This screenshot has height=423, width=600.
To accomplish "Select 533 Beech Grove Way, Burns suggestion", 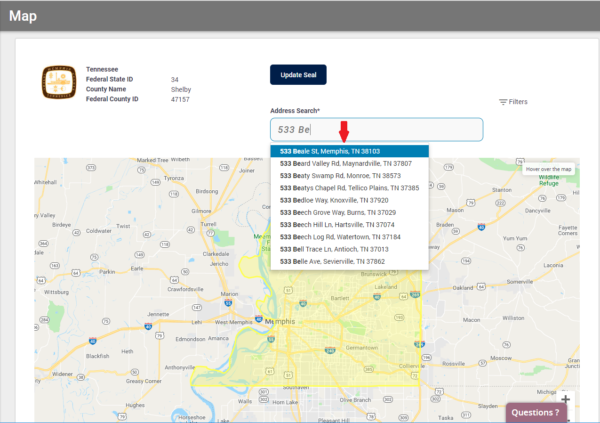I will pyautogui.click(x=349, y=212).
